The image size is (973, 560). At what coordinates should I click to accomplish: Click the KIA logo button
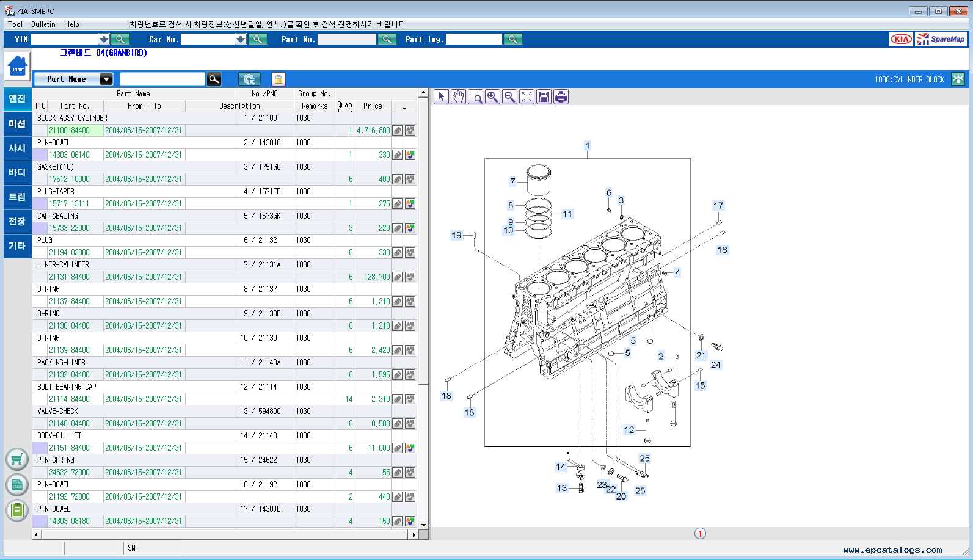tap(901, 39)
